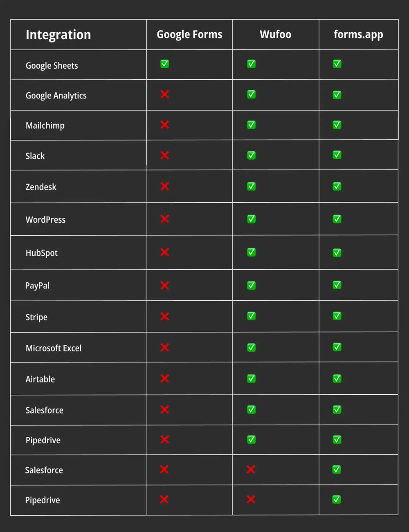The width and height of the screenshot is (409, 532).
Task: Select the HubSpot row label
Action: click(x=42, y=253)
